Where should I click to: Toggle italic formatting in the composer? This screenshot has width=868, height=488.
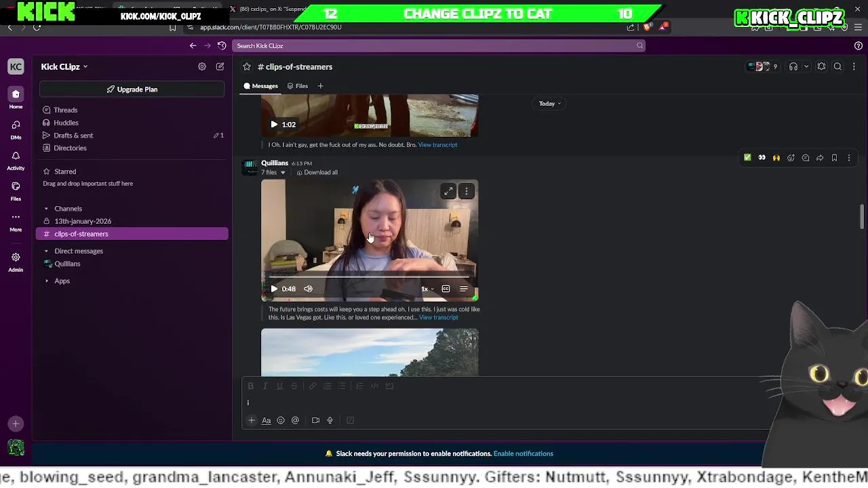(x=265, y=386)
